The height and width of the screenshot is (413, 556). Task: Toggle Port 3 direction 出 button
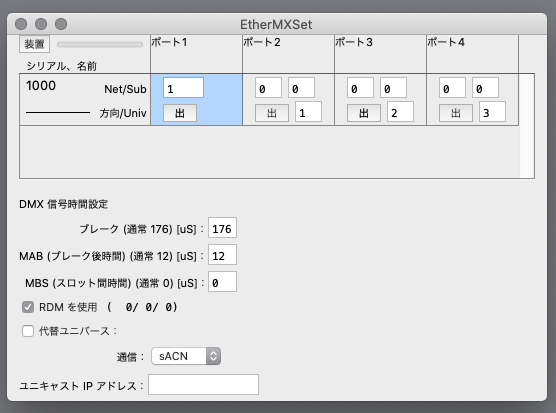(x=364, y=113)
